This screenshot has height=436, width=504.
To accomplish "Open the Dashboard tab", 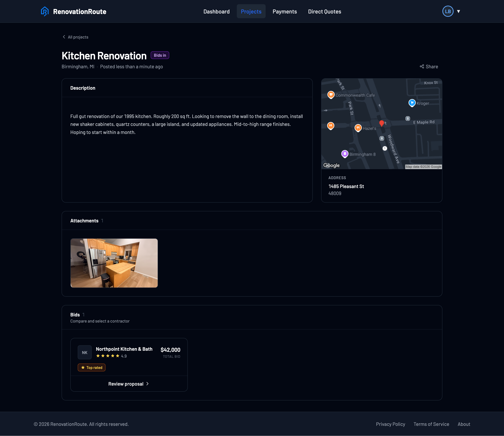I will pos(216,11).
